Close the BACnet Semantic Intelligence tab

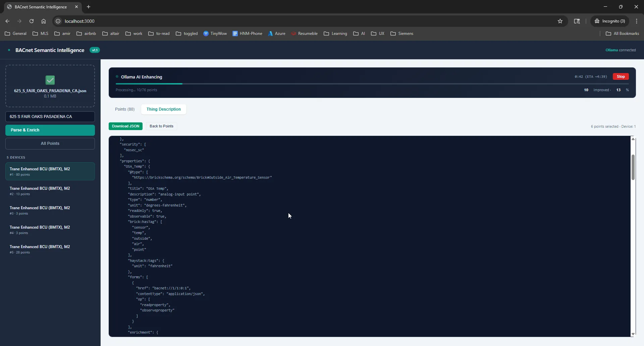coord(76,7)
